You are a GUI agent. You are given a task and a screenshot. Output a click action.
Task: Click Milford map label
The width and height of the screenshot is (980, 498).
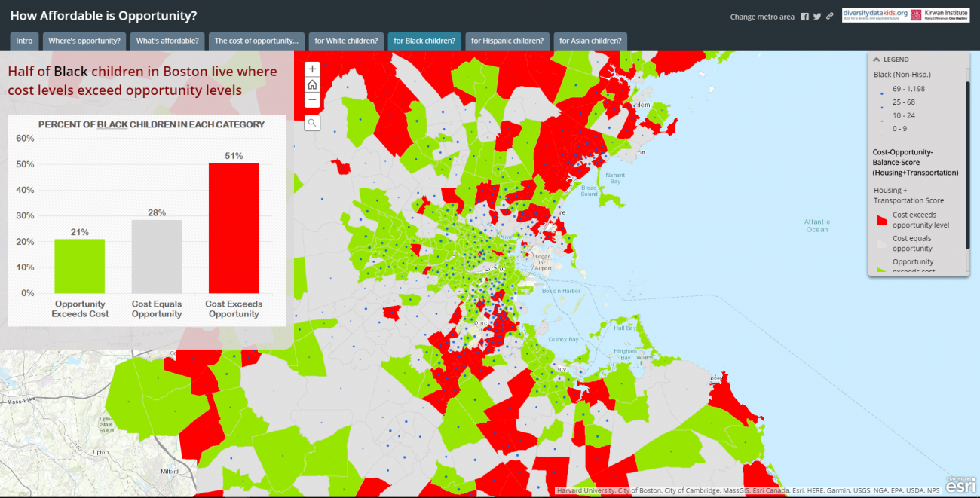[170, 471]
